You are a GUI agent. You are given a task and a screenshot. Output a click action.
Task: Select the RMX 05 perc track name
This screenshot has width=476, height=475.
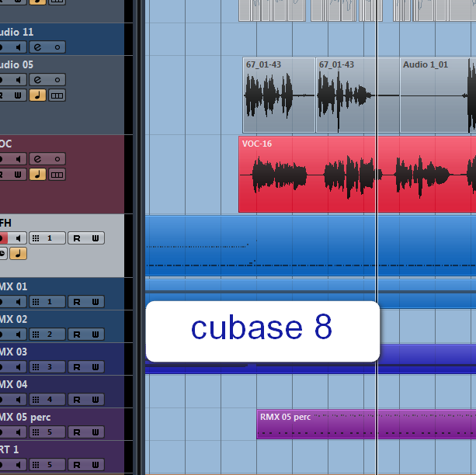(x=25, y=417)
